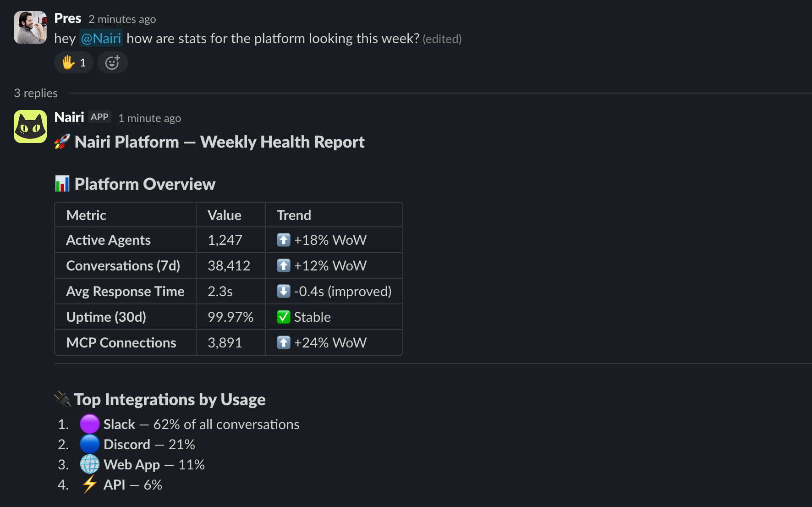Screen dimensions: 812x507
Task: Click the up arrow next to +18% WoW
Action: point(284,240)
